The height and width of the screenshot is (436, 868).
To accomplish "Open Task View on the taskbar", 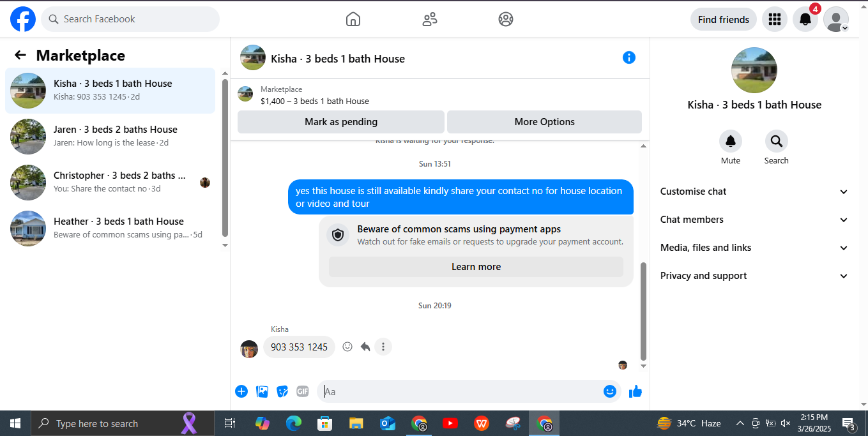I will (x=230, y=423).
